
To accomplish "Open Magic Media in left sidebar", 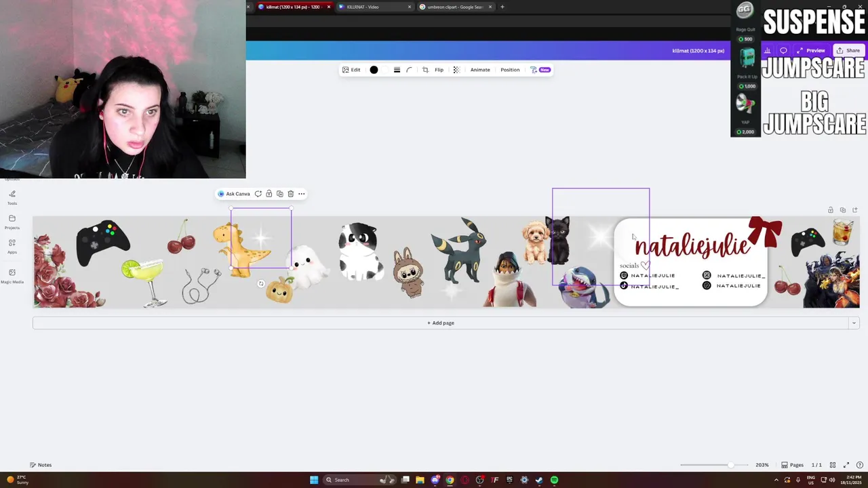I will 12,276.
